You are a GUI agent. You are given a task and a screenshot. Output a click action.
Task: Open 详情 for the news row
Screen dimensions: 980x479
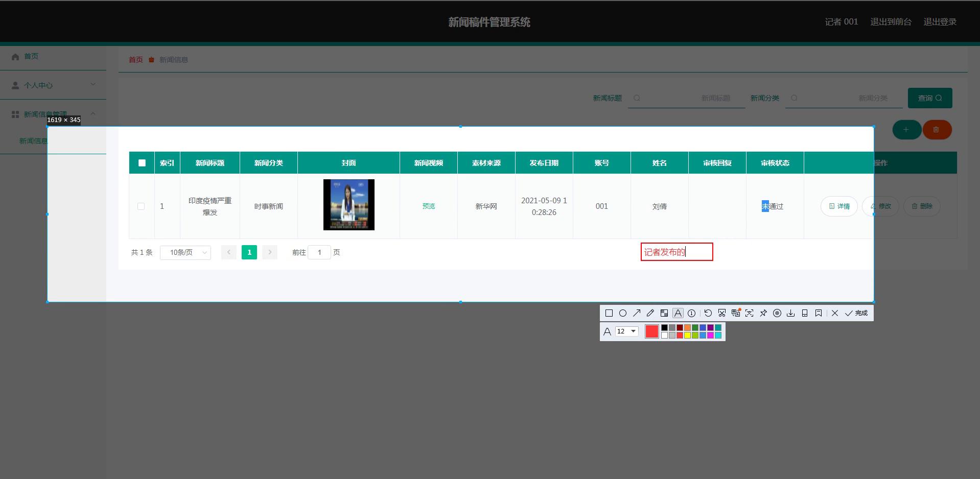tap(839, 206)
